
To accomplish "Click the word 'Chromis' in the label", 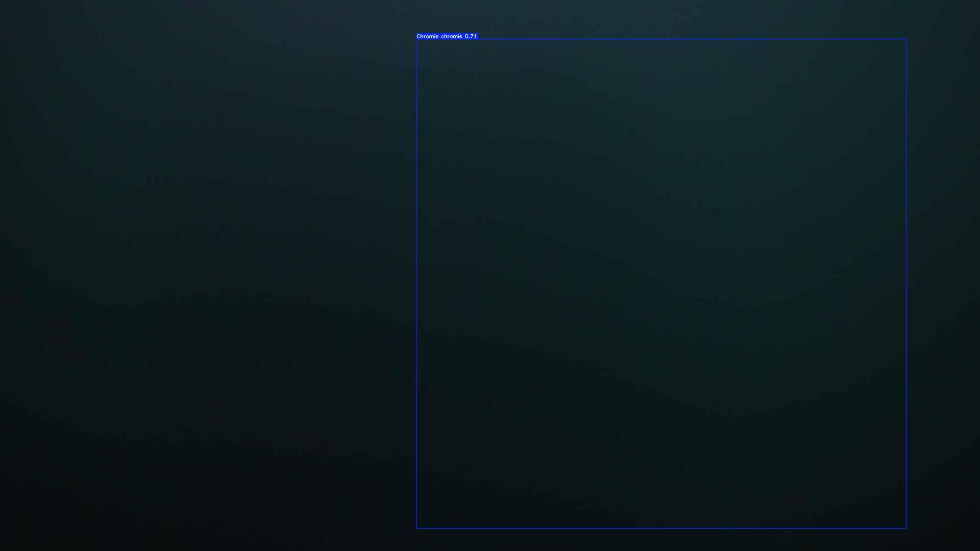I will click(427, 36).
